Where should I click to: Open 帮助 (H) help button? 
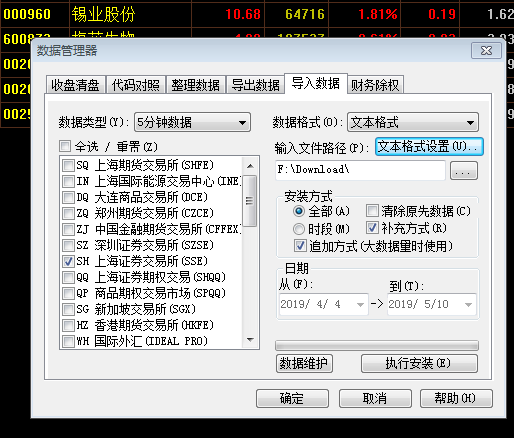[456, 399]
